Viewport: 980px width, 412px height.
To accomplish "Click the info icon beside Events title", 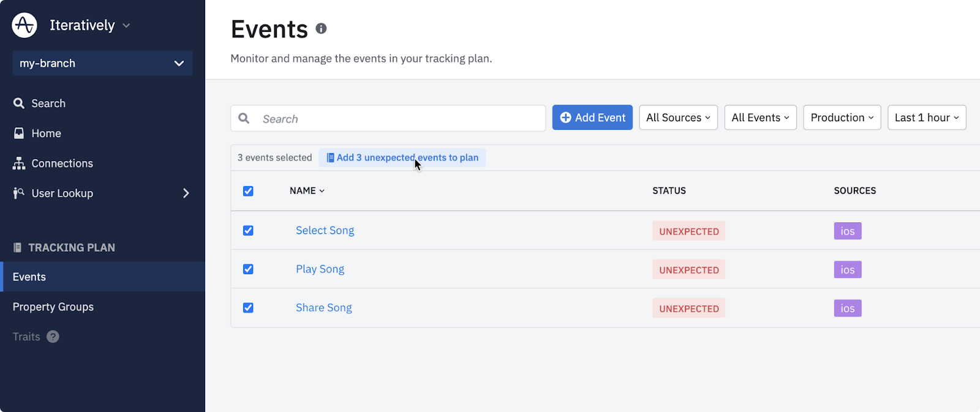I will click(321, 29).
